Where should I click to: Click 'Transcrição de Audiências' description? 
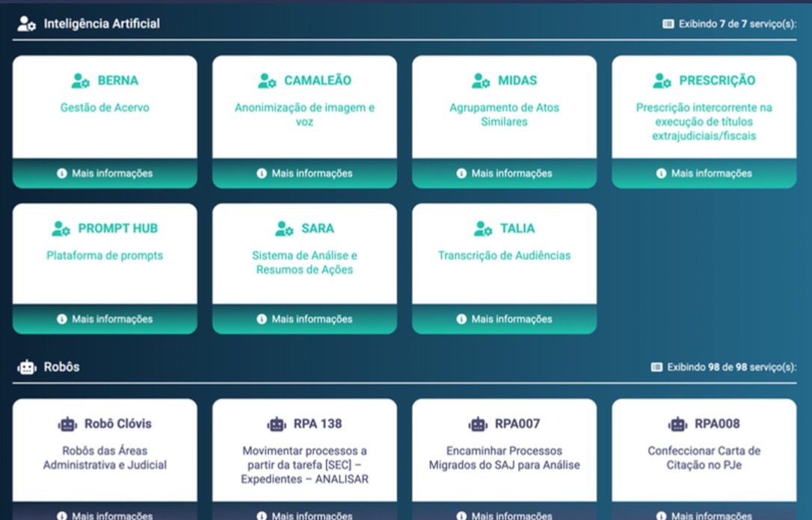(505, 256)
